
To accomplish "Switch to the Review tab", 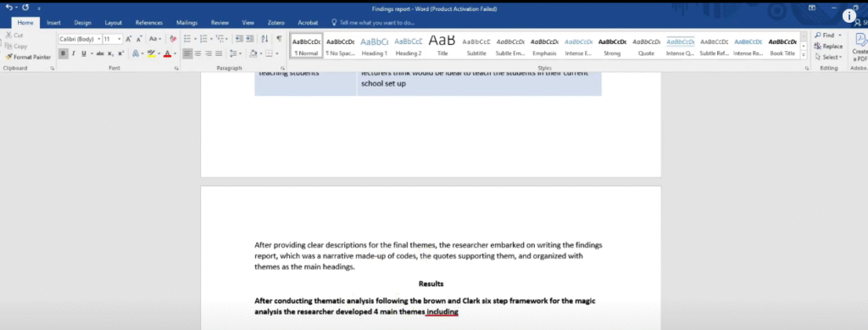I will (220, 23).
